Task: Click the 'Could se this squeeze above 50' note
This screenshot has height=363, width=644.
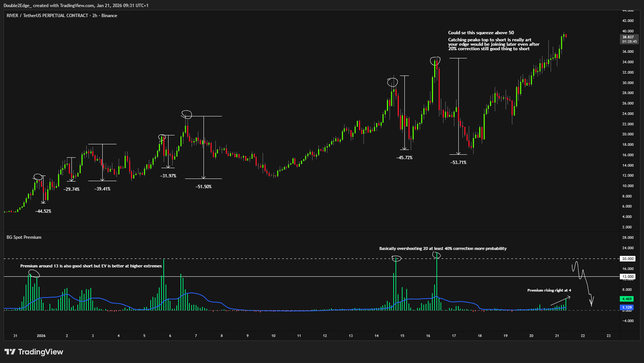Action: pos(481,33)
